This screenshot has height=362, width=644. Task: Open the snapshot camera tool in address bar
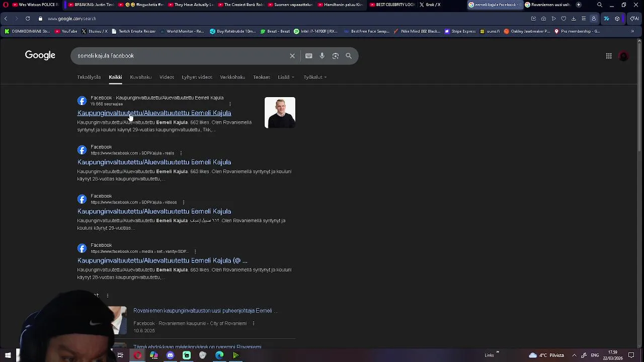[543, 19]
